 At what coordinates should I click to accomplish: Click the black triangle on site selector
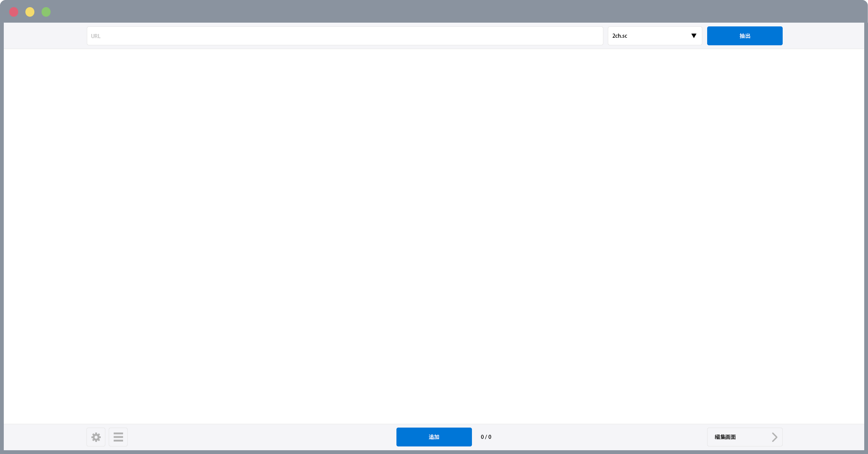[x=694, y=36]
